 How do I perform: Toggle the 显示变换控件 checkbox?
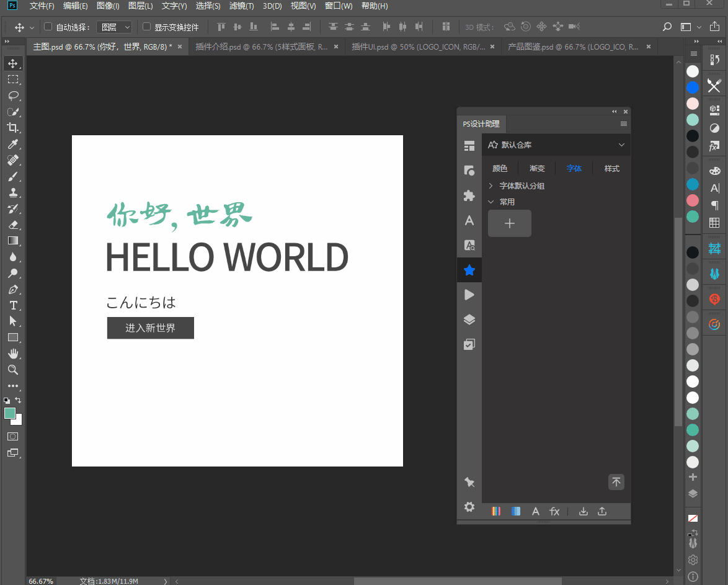[147, 27]
